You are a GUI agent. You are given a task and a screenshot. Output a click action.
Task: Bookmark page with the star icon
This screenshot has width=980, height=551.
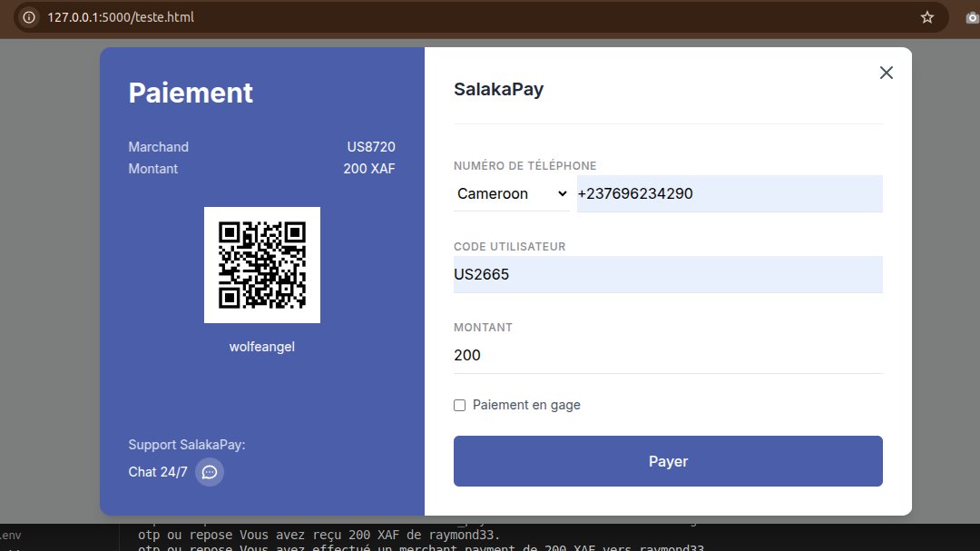coord(926,17)
